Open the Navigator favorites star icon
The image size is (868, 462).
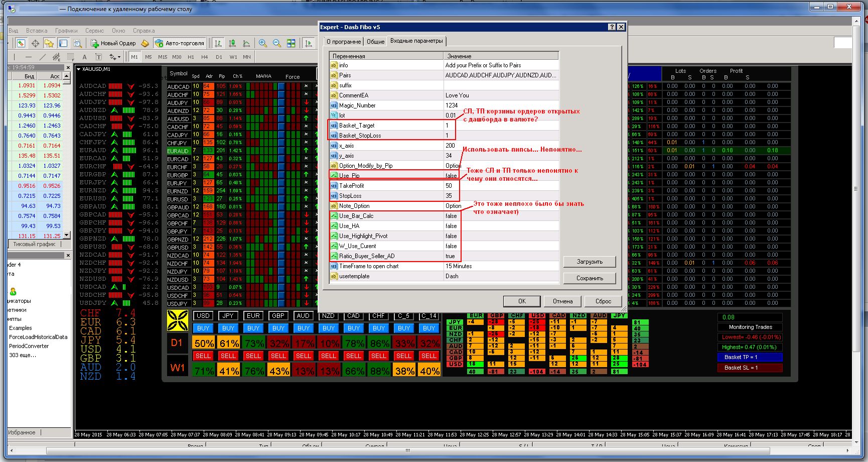click(x=49, y=43)
